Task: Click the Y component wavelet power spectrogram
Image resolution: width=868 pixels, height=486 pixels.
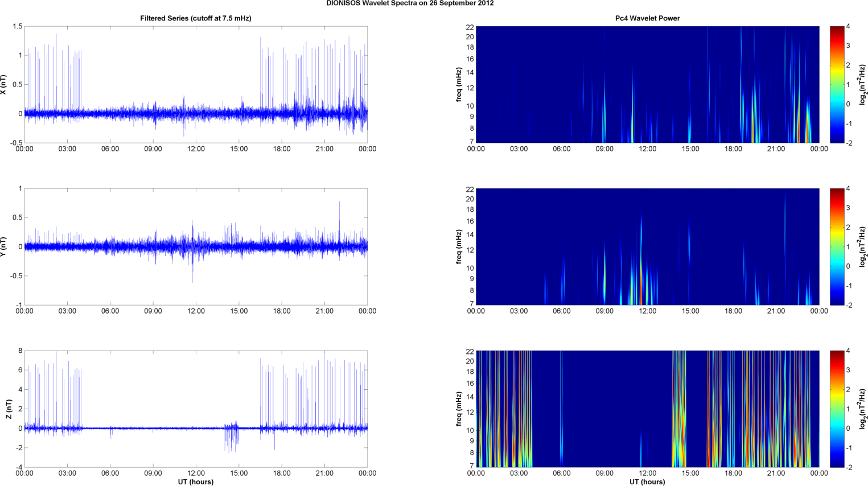Action: click(x=647, y=246)
